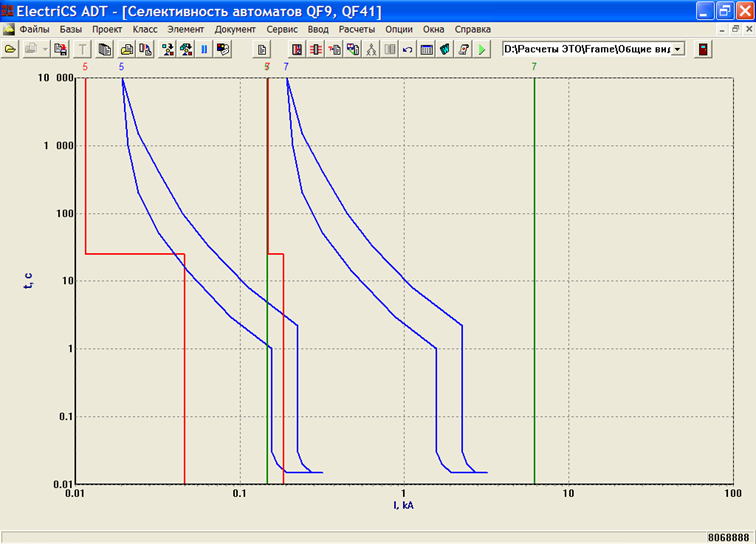
Task: Click the open folder toolbar icon
Action: point(11,48)
